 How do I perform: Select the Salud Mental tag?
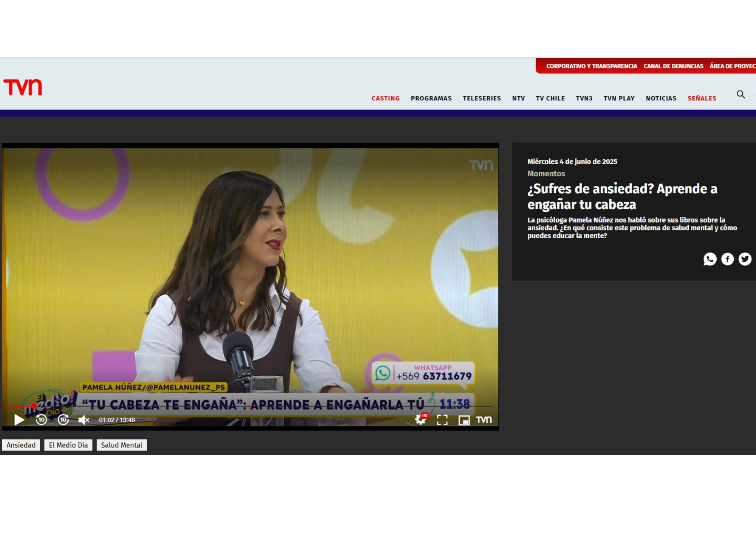tap(121, 445)
